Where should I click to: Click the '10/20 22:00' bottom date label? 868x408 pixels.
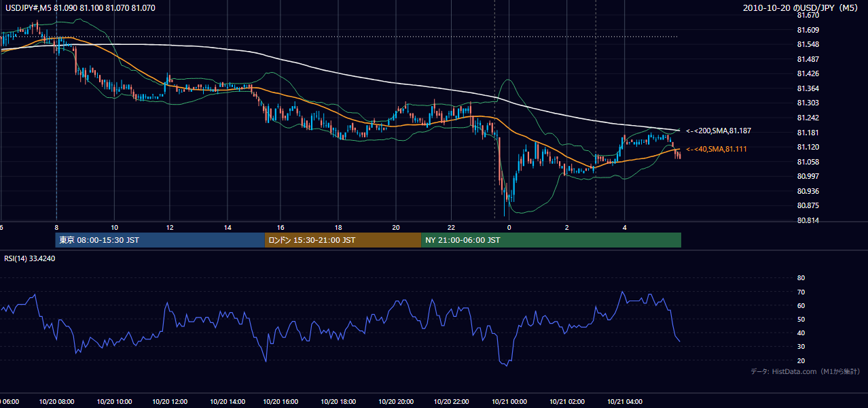[453, 402]
